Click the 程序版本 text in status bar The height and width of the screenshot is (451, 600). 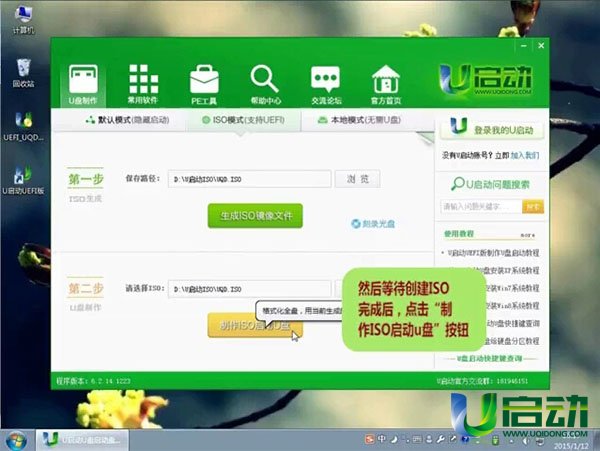pos(93,381)
